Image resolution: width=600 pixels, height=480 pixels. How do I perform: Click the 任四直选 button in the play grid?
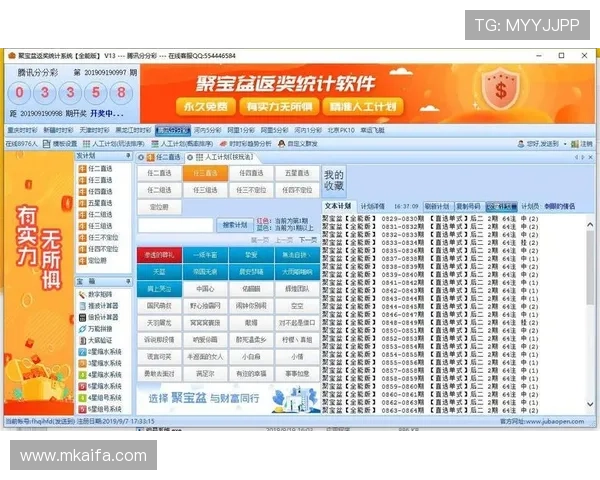point(251,173)
